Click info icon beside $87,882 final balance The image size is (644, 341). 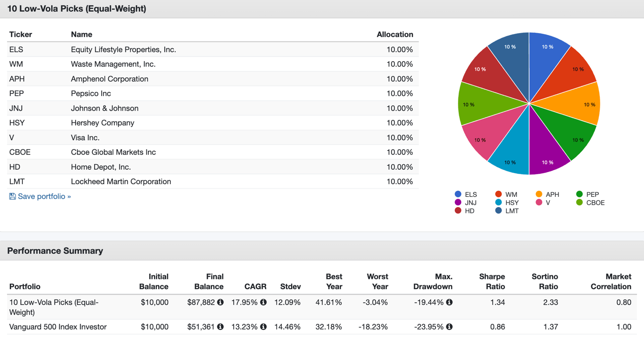click(x=220, y=302)
